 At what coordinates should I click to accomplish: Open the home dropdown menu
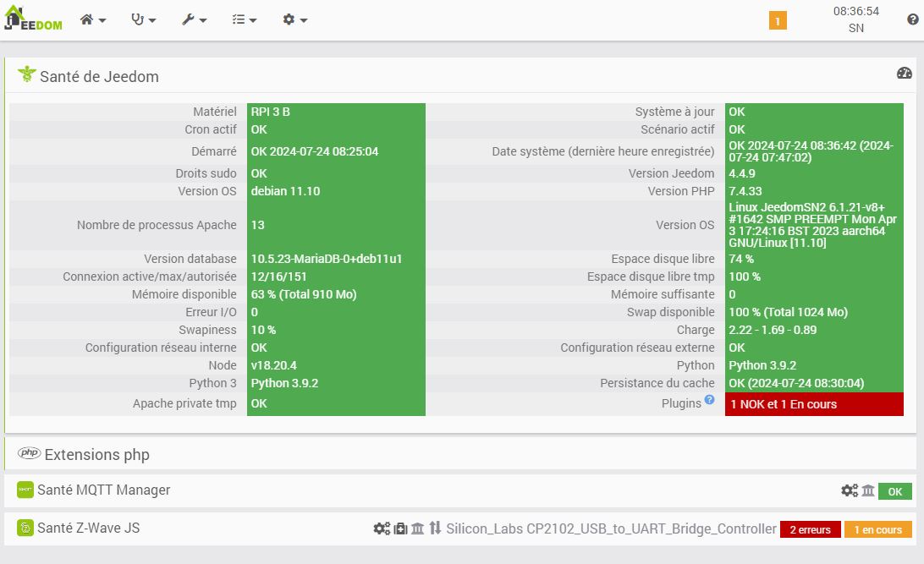[x=92, y=19]
